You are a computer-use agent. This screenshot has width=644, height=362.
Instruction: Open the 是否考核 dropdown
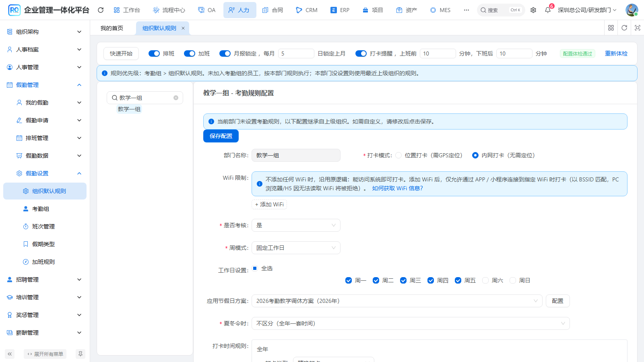(x=296, y=225)
